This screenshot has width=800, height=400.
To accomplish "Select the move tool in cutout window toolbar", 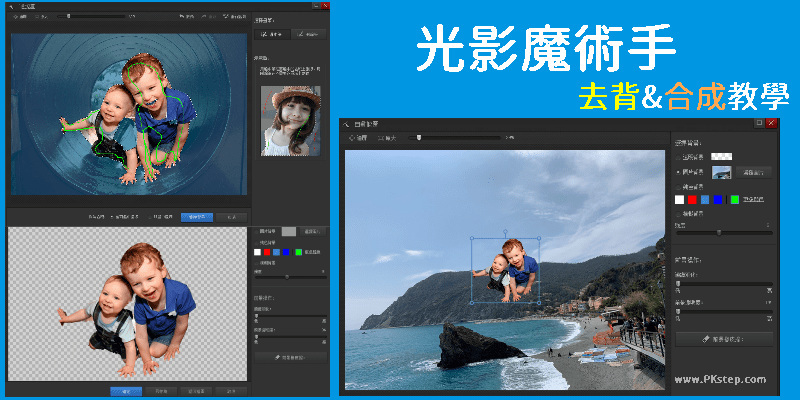I will [x=20, y=16].
